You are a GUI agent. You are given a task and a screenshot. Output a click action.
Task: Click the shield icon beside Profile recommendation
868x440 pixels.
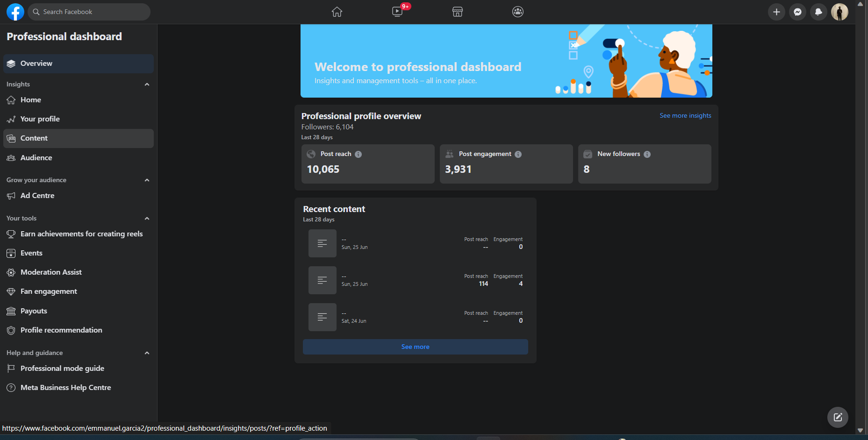(11, 330)
